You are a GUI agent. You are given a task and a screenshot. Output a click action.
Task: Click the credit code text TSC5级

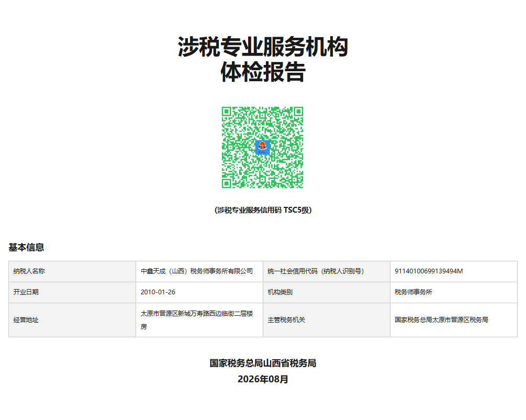point(297,210)
